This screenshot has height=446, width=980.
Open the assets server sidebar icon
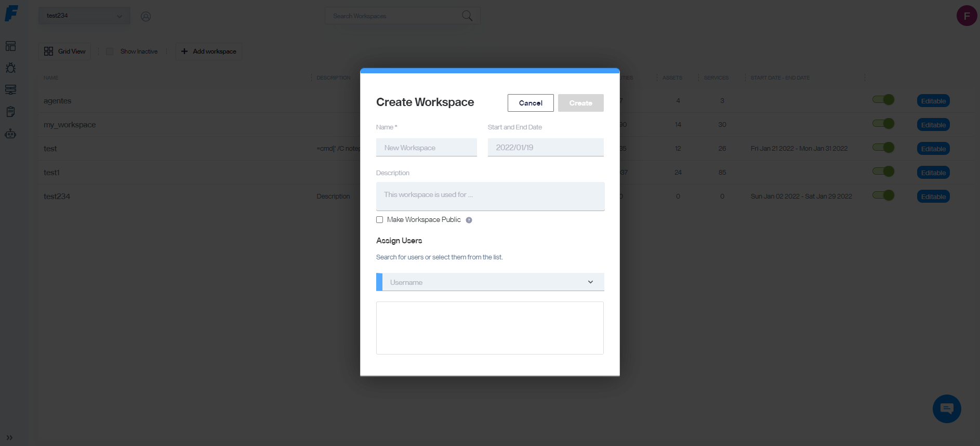10,90
